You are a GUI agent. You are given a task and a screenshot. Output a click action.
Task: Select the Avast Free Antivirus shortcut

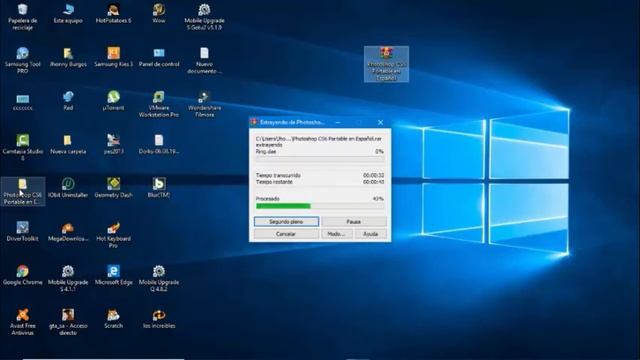22,322
